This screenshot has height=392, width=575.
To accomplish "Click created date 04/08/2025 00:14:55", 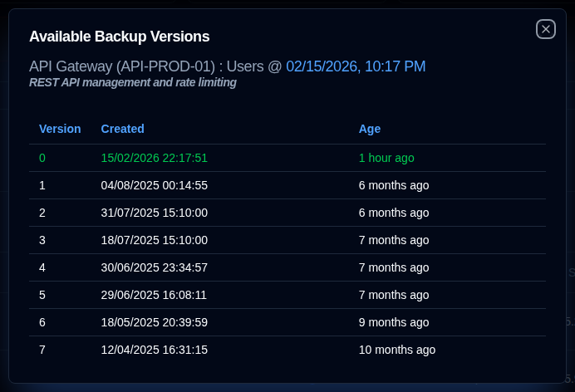I will 154,185.
